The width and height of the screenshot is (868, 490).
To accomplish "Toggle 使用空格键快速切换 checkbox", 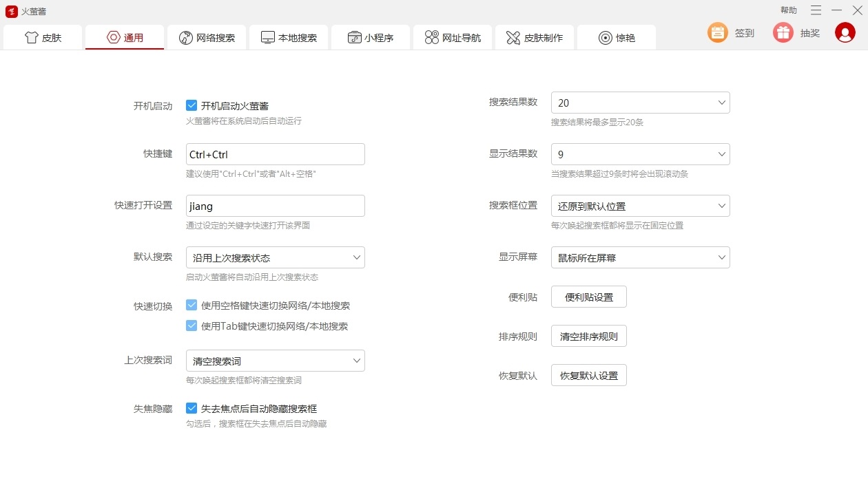I will pos(192,305).
